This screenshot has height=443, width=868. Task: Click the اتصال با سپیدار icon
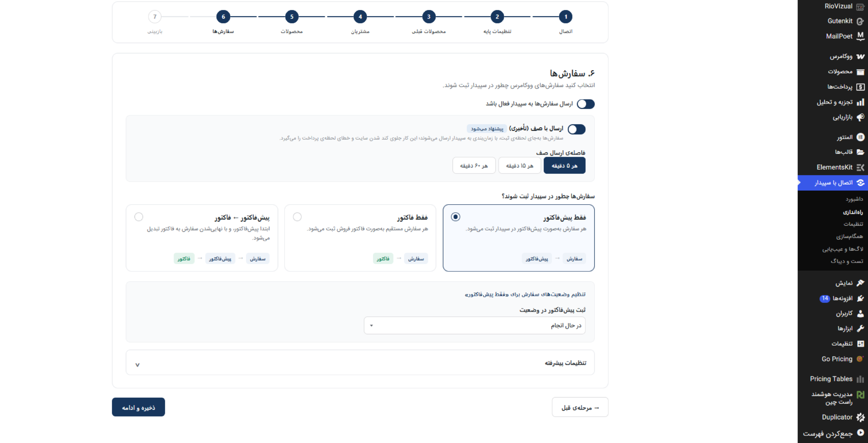[x=860, y=182]
